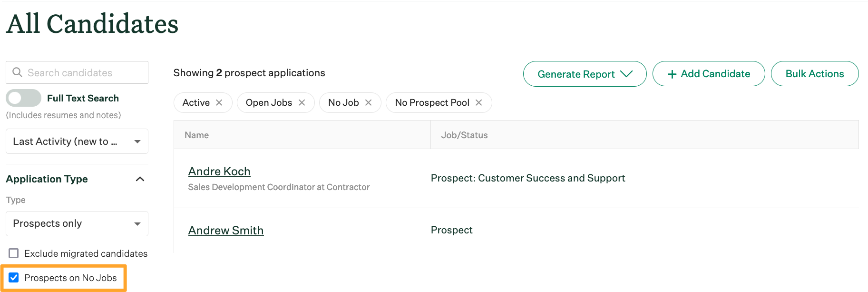The width and height of the screenshot is (868, 292).
Task: Open Bulk Actions
Action: click(x=814, y=73)
